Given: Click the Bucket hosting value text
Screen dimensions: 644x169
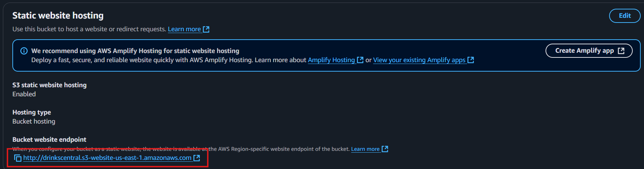Looking at the screenshot, I should pyautogui.click(x=34, y=121).
